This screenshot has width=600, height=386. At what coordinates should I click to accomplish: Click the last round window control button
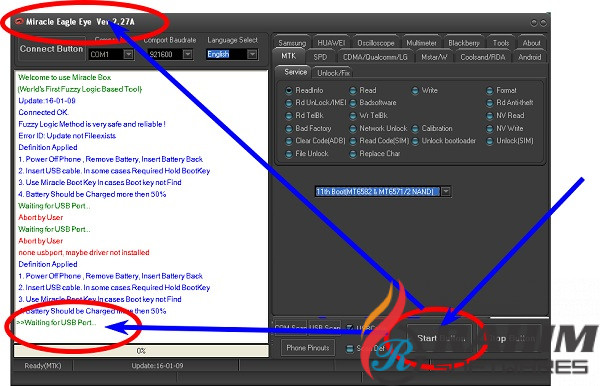[x=543, y=23]
